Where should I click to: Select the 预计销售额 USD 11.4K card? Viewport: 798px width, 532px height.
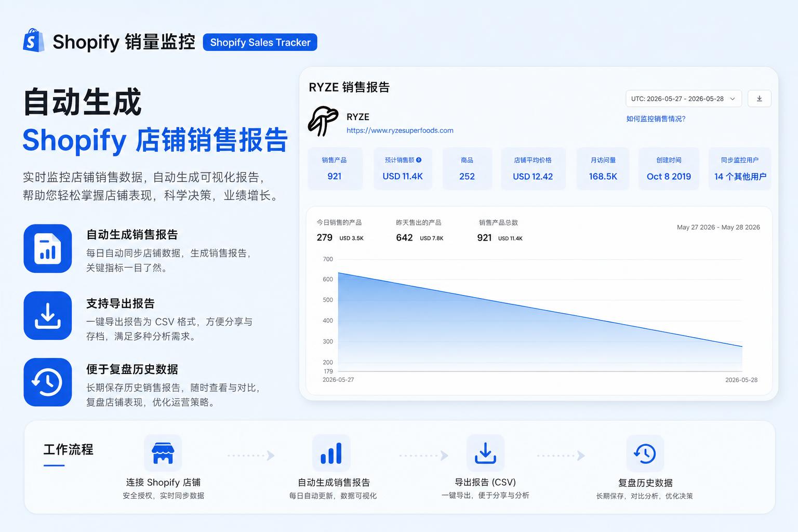pos(403,169)
